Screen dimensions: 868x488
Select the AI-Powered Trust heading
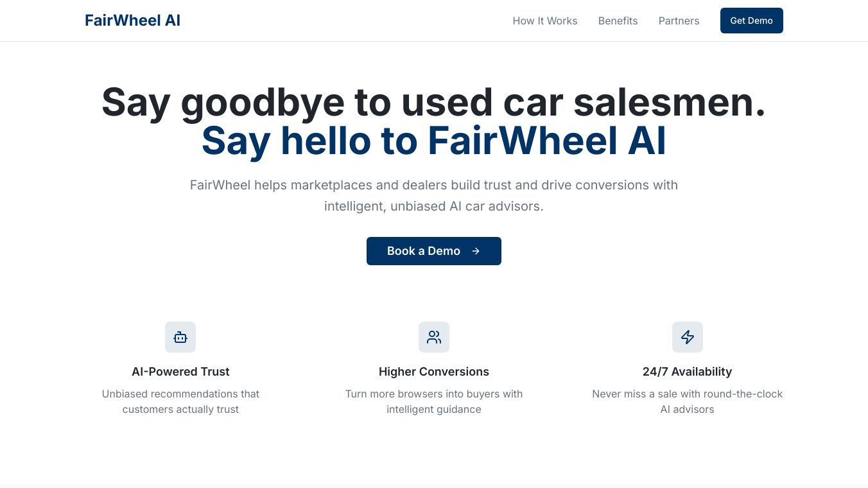pos(180,372)
